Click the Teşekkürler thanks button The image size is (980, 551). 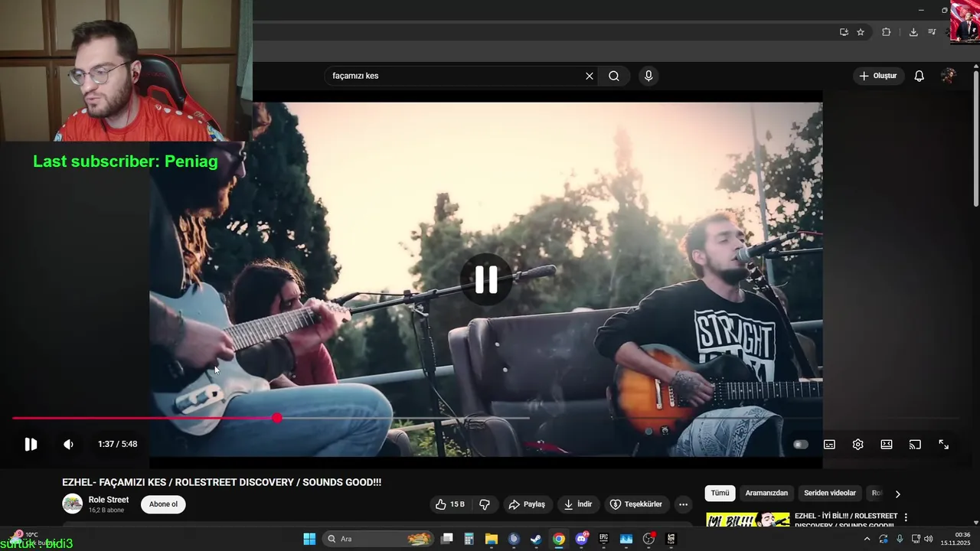coord(636,504)
